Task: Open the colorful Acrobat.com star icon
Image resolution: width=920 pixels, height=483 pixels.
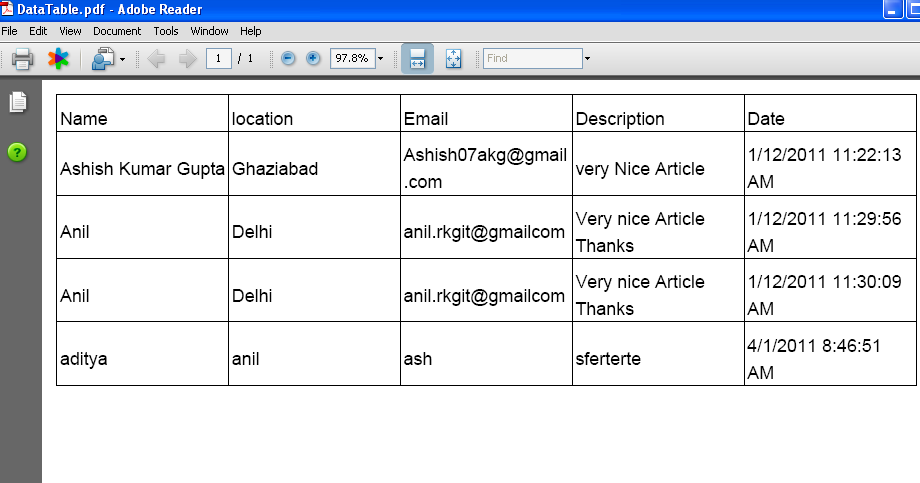Action: click(58, 59)
